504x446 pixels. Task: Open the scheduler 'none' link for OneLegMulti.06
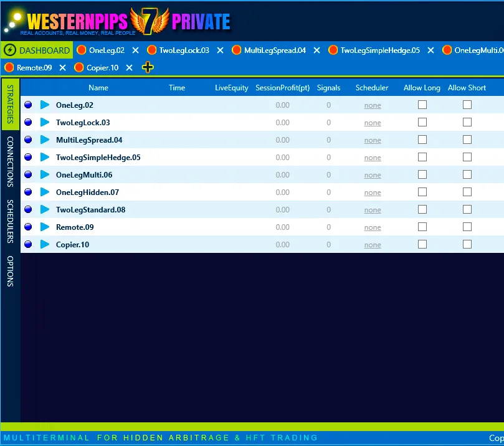tap(373, 175)
